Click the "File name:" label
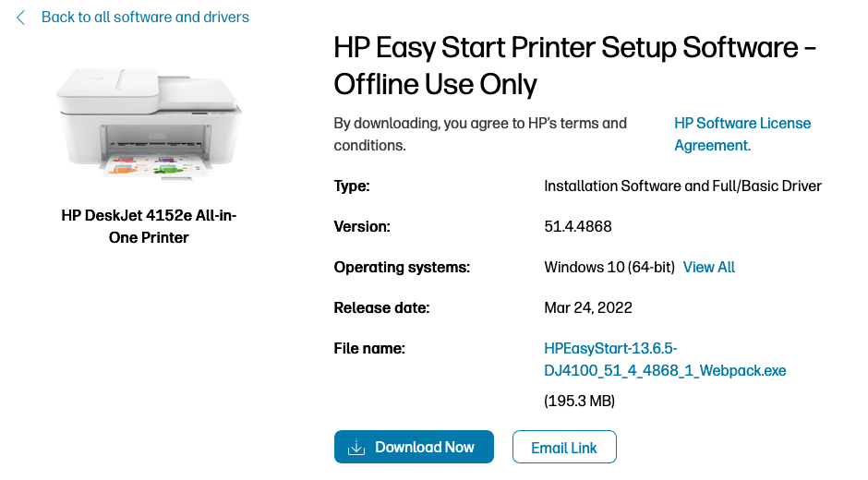 pos(369,349)
